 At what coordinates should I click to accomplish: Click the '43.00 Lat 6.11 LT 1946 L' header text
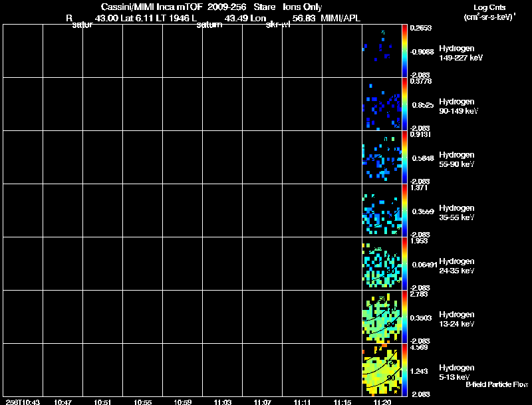coord(146,19)
